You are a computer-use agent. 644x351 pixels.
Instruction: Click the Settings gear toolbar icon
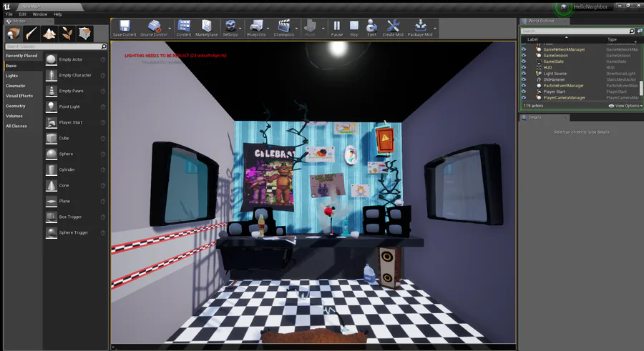click(x=230, y=26)
